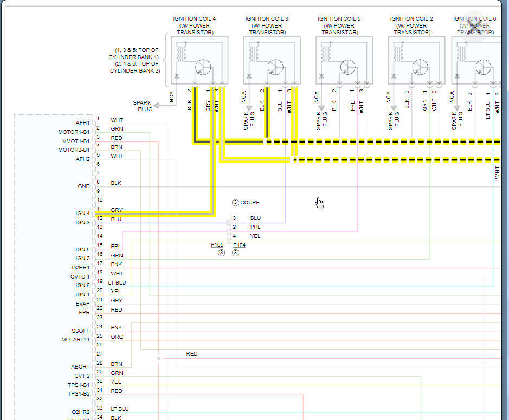
Task: Select the IGN 3 pin label
Action: pos(82,222)
